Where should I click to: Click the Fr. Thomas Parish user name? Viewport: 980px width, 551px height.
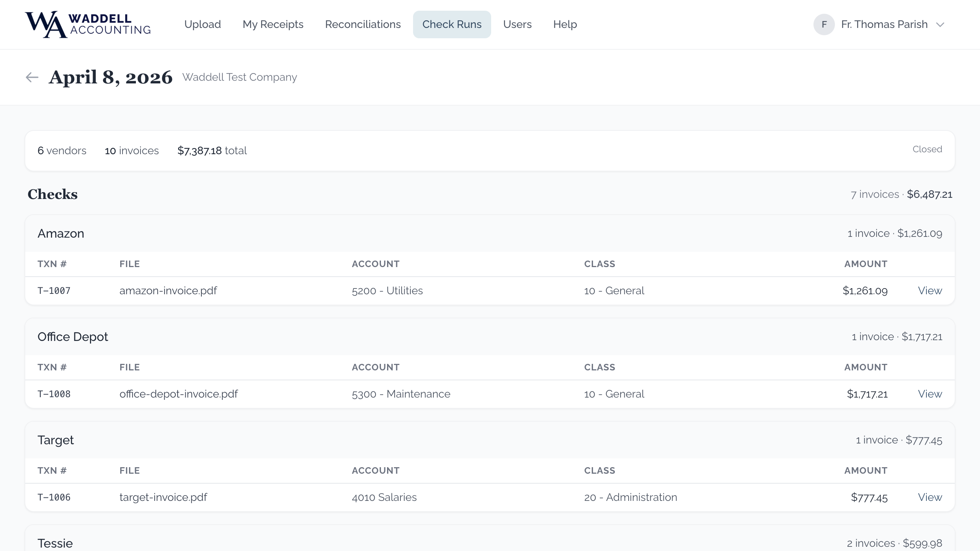click(884, 24)
